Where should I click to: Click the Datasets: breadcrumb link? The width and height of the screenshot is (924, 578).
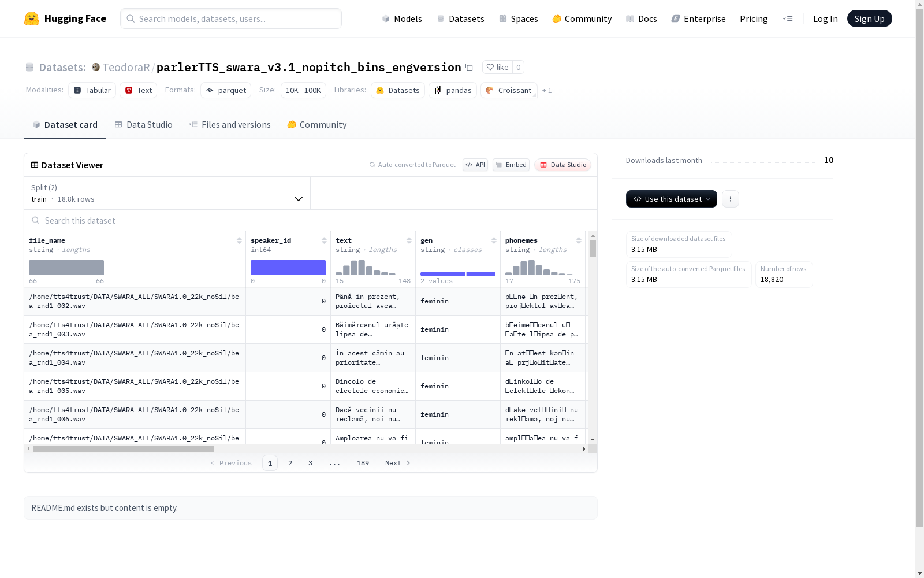[62, 67]
